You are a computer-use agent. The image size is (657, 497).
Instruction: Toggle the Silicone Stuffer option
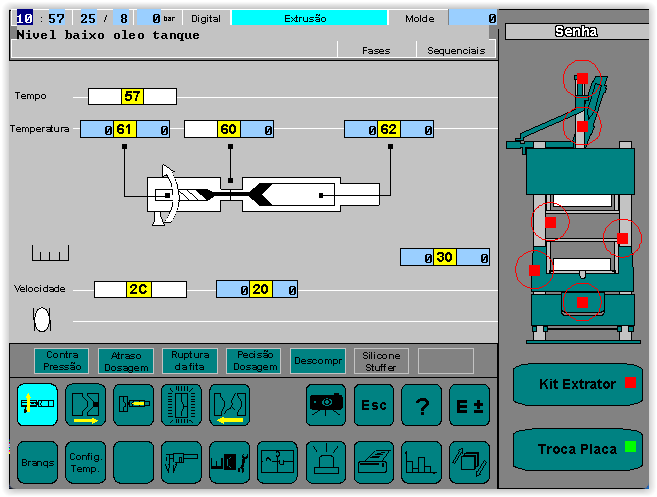tap(381, 361)
